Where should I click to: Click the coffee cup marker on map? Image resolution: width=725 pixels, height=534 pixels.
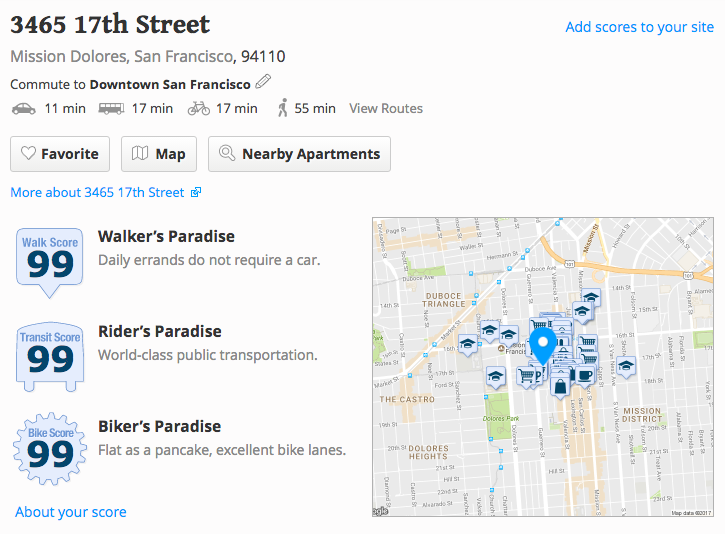point(585,376)
